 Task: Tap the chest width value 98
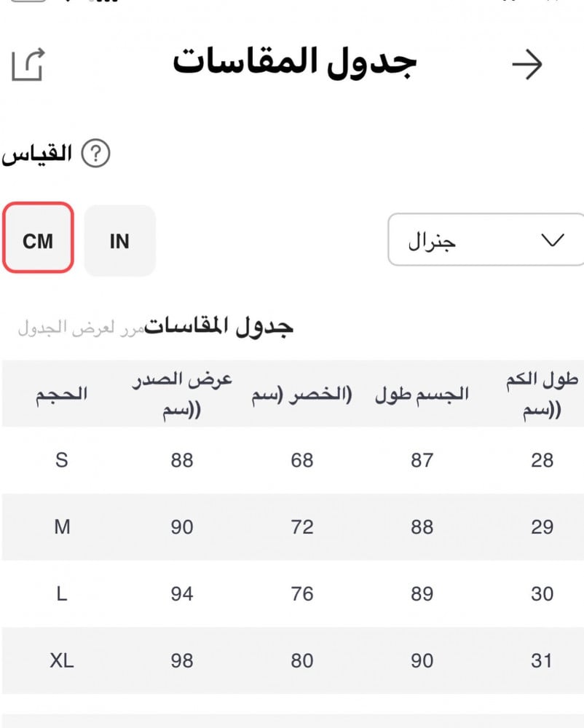pyautogui.click(x=182, y=661)
